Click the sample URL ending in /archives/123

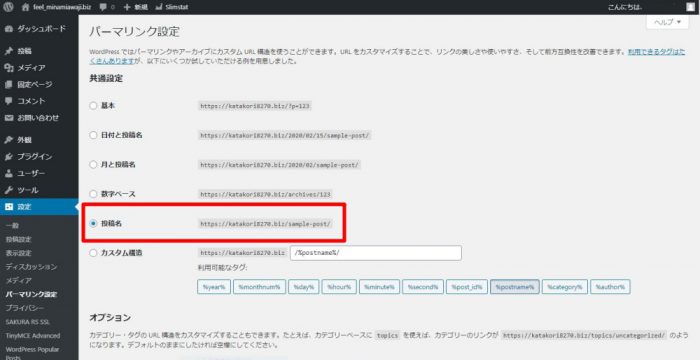266,194
